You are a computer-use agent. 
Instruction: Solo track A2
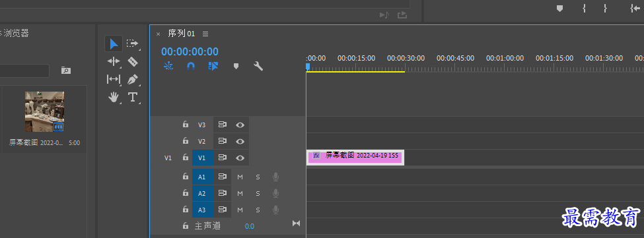(258, 193)
